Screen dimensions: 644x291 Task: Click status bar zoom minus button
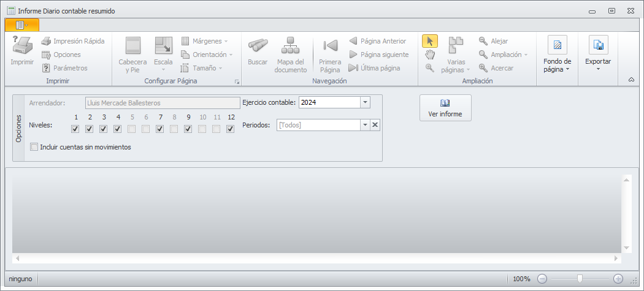point(542,279)
